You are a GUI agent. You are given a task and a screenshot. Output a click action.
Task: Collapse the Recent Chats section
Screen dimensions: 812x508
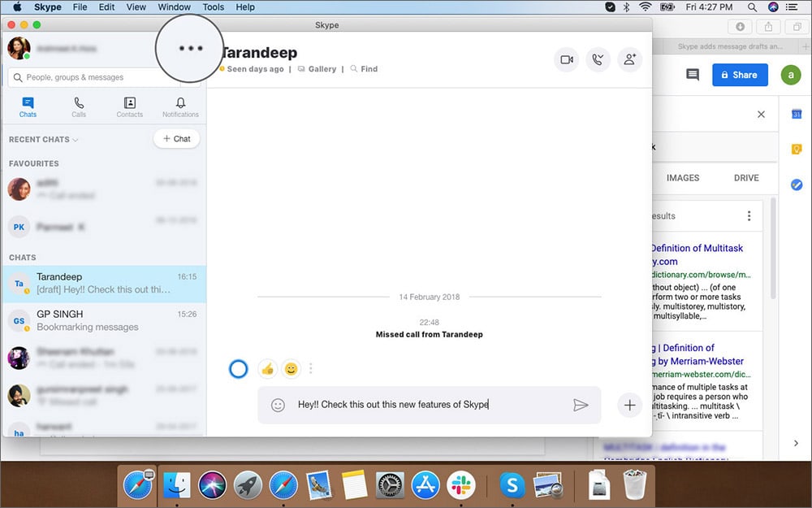(x=74, y=139)
